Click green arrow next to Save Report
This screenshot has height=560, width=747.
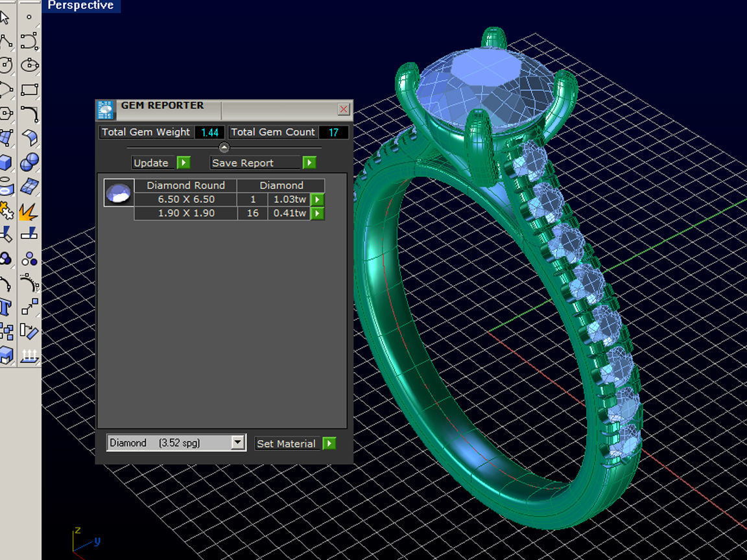click(x=309, y=163)
